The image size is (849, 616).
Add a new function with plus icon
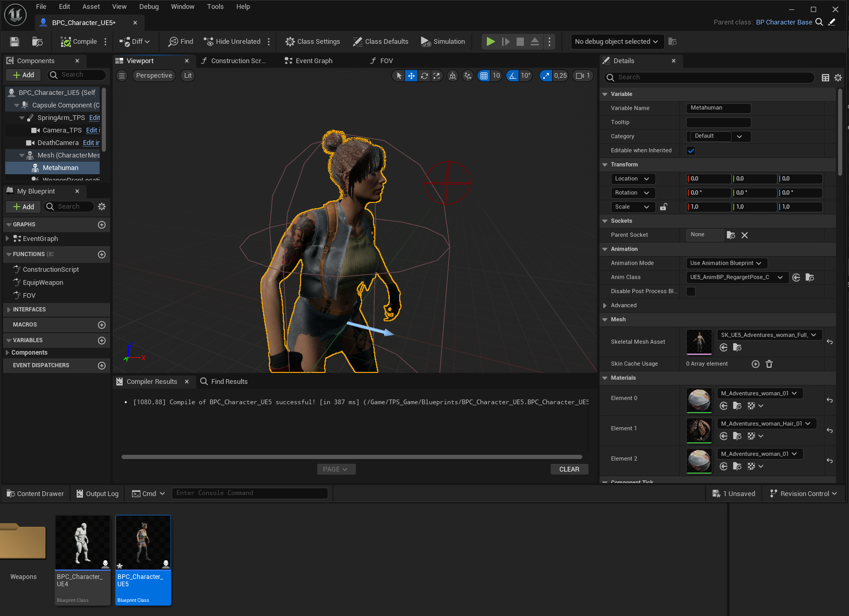[x=102, y=255]
